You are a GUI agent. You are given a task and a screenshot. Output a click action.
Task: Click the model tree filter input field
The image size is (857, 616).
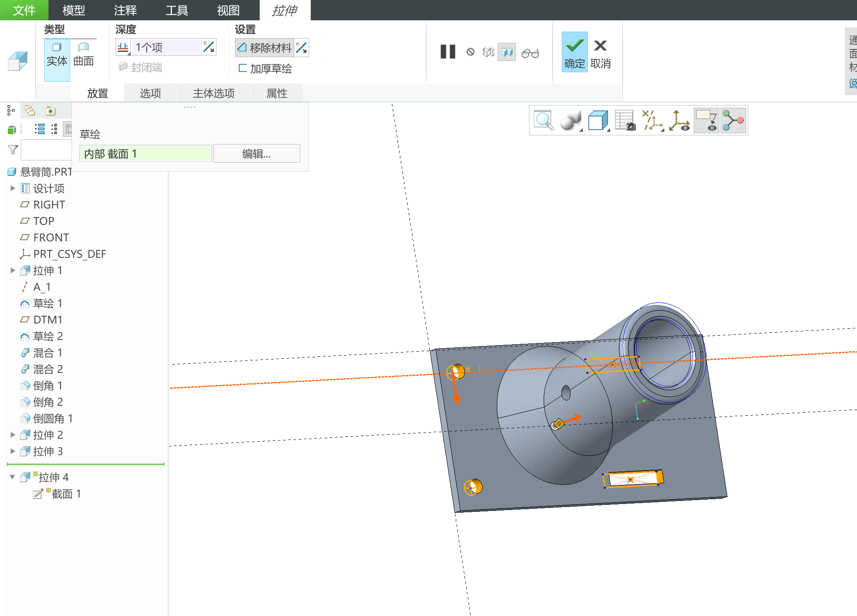[46, 150]
